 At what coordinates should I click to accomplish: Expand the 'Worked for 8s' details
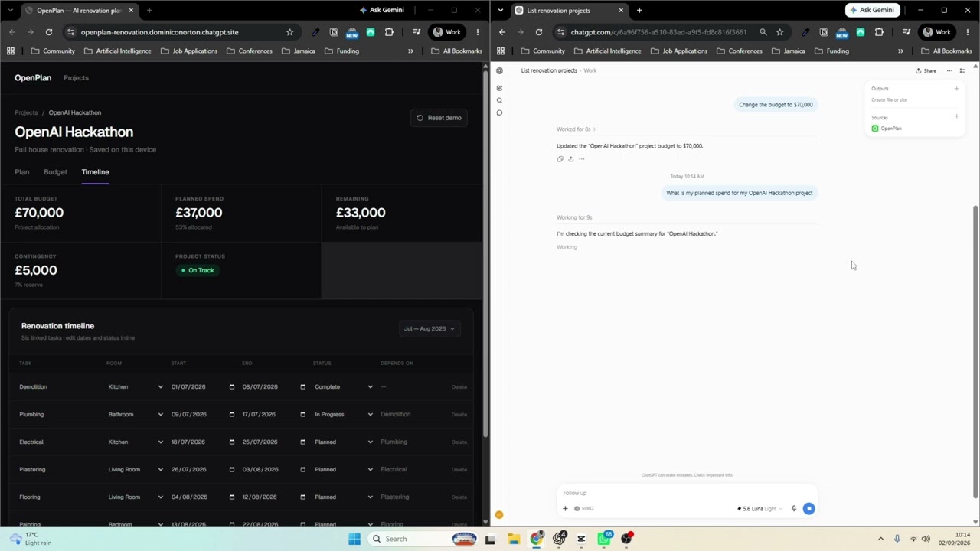point(576,129)
